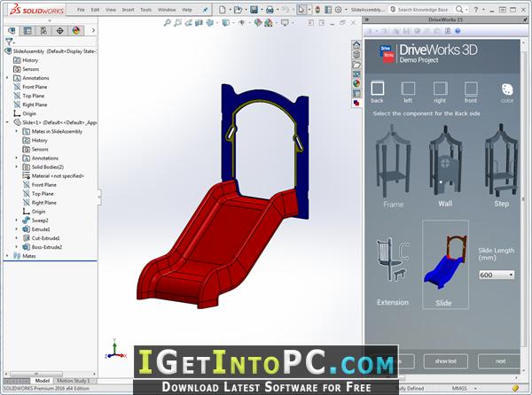Open the color picker in DriveWorks
Screen dimensions: 532x395
pos(507,92)
